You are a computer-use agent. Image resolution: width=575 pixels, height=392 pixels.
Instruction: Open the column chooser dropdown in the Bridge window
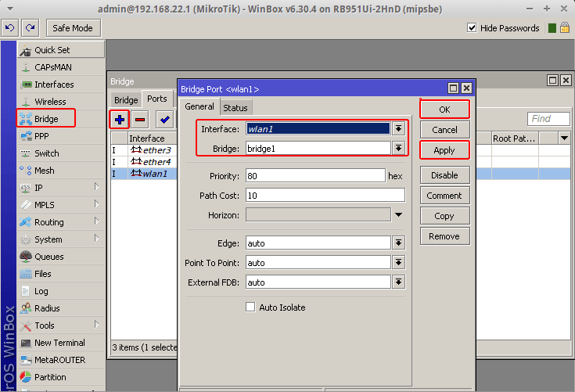(564, 138)
